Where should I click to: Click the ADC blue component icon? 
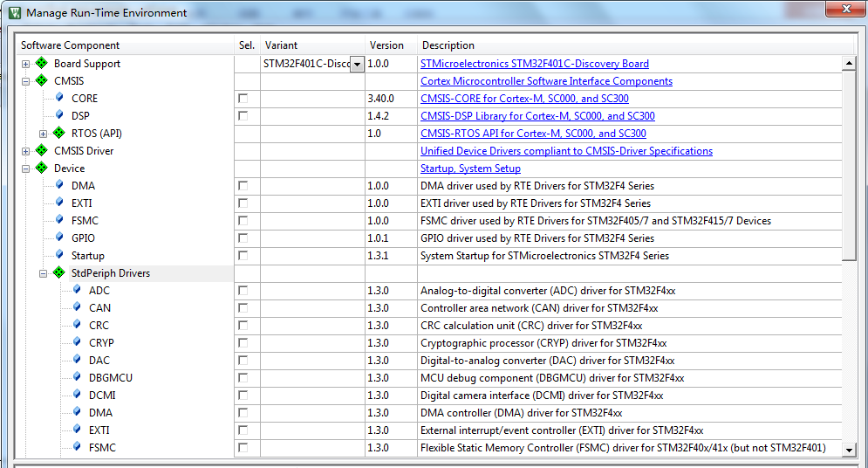pos(77,290)
